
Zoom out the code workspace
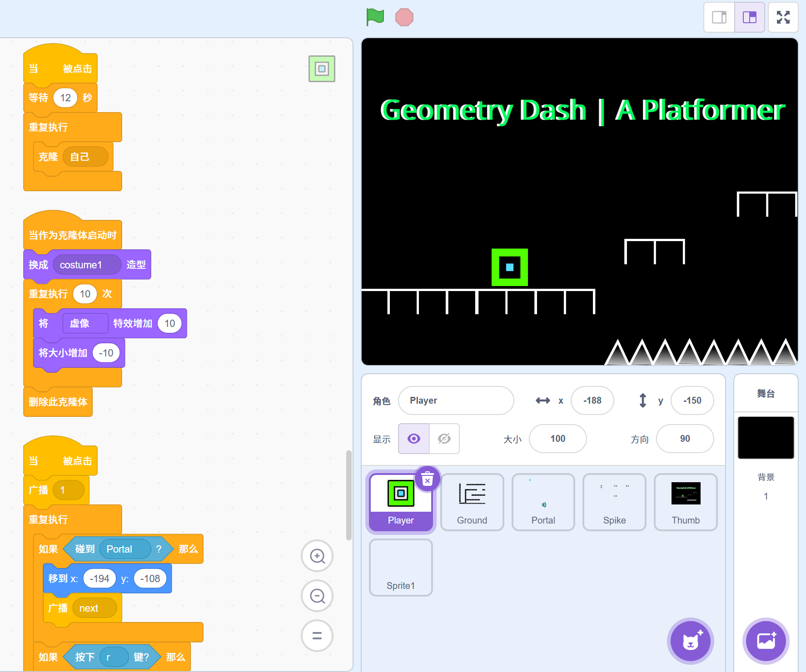(317, 596)
